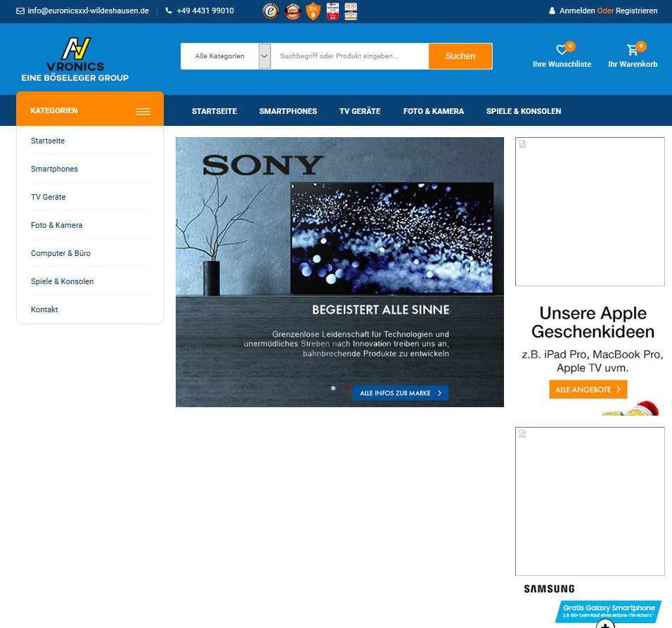672x628 pixels.
Task: Click the Anmelden link
Action: (x=577, y=11)
